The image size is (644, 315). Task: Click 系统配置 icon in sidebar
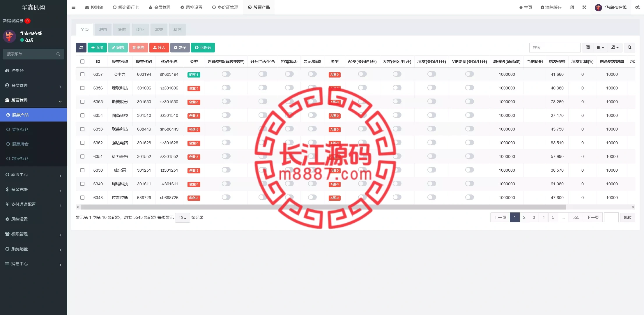coord(7,249)
